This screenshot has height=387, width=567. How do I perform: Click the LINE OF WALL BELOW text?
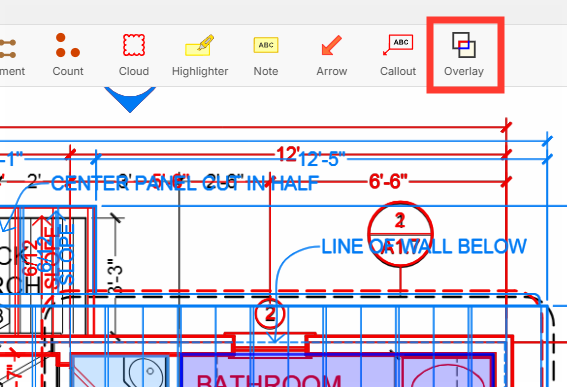click(424, 247)
